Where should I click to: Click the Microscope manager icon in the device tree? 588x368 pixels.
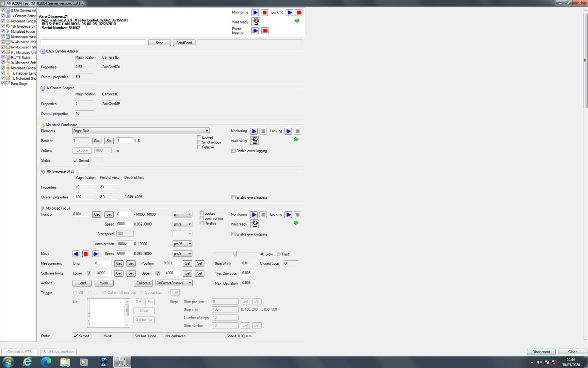(x=8, y=36)
